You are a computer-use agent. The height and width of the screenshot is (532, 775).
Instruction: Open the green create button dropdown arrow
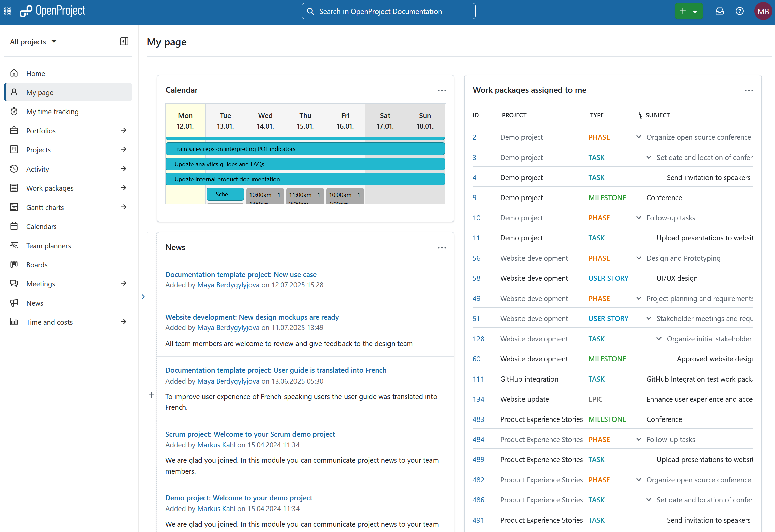pos(695,11)
